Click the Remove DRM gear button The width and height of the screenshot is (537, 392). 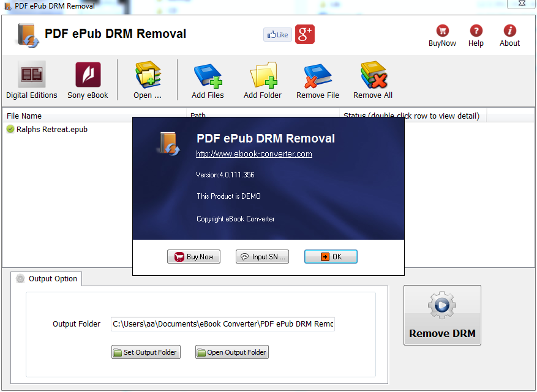coord(441,315)
